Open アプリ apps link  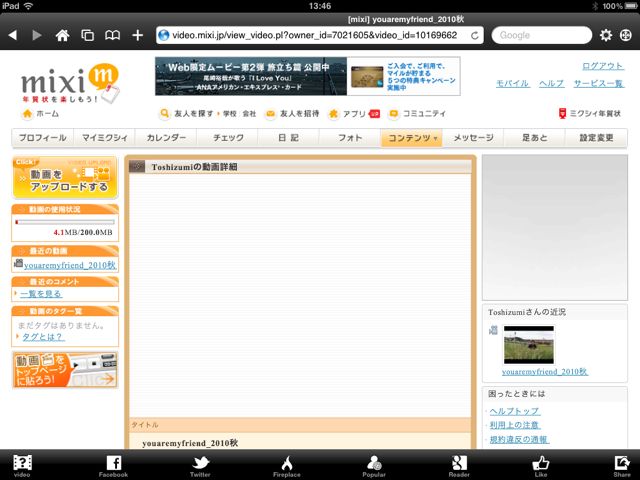click(354, 113)
